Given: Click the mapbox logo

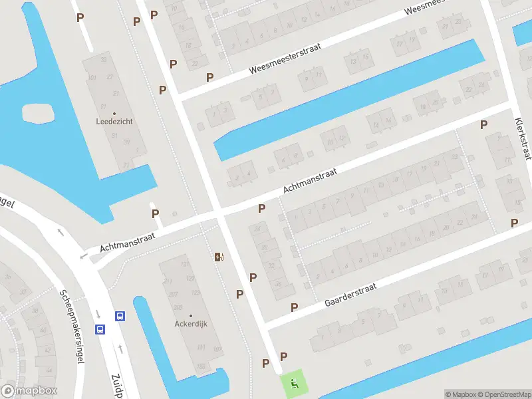Looking at the screenshot, I should (29, 391).
